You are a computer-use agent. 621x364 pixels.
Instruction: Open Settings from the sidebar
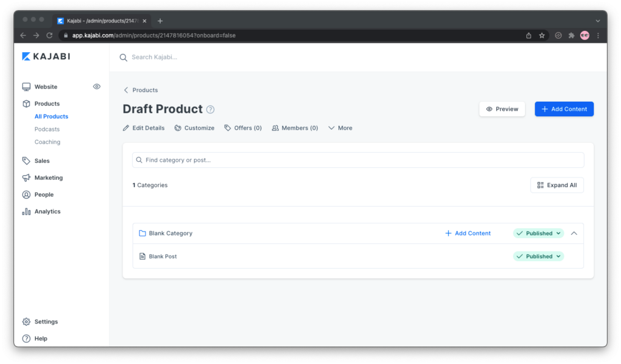pyautogui.click(x=46, y=322)
